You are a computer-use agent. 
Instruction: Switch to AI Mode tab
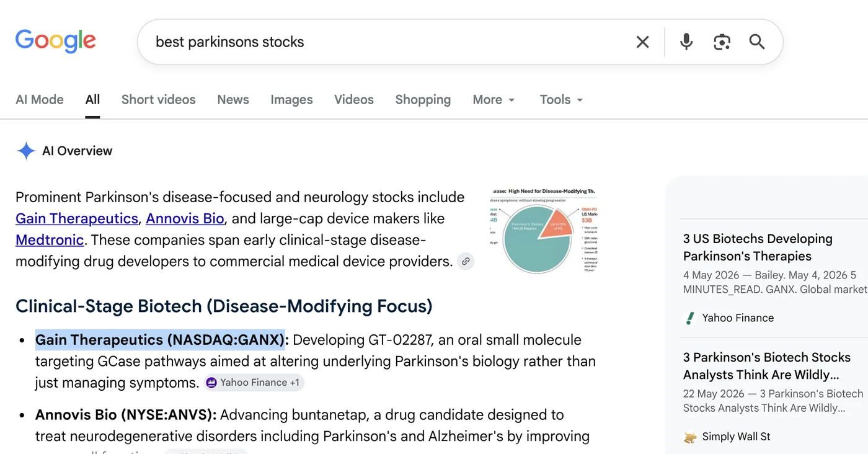click(x=40, y=99)
